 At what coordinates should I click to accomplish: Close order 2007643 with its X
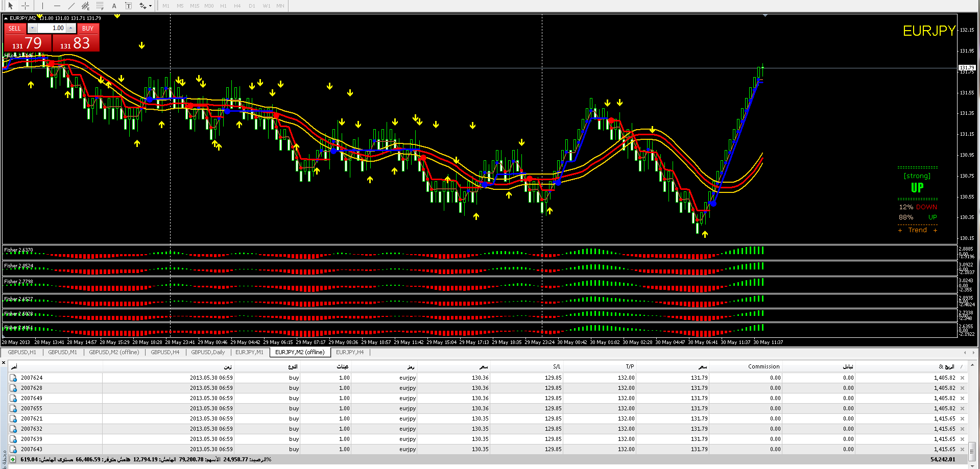click(962, 450)
